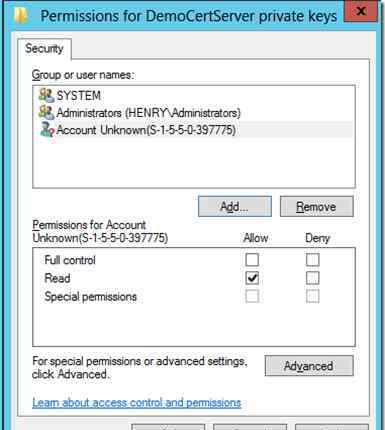Open Advanced permission settings
Image resolution: width=385 pixels, height=430 pixels.
(309, 366)
